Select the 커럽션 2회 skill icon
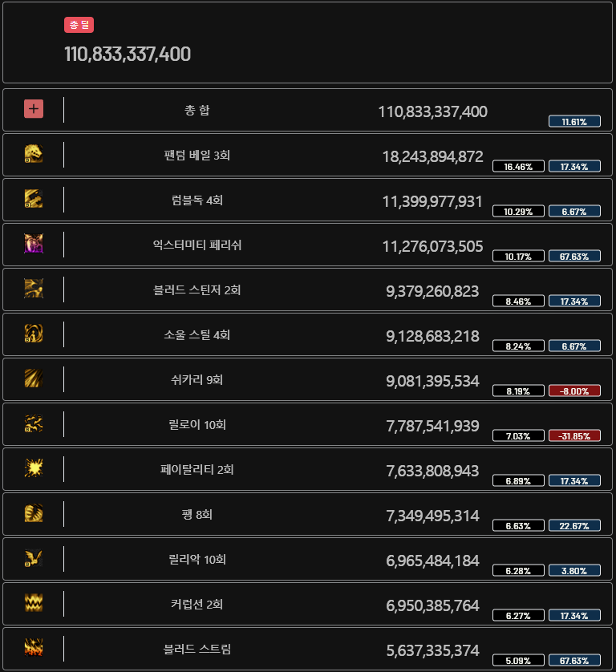 pyautogui.click(x=34, y=603)
